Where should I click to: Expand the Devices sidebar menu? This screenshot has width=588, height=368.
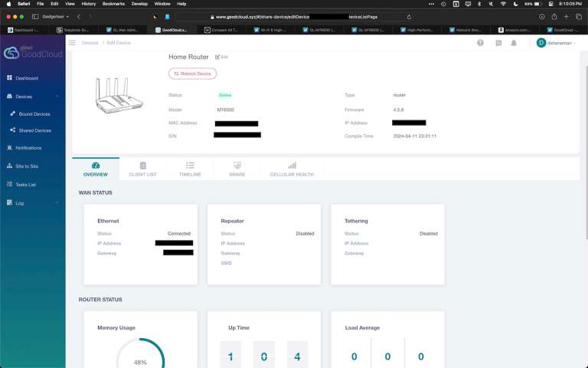[32, 97]
